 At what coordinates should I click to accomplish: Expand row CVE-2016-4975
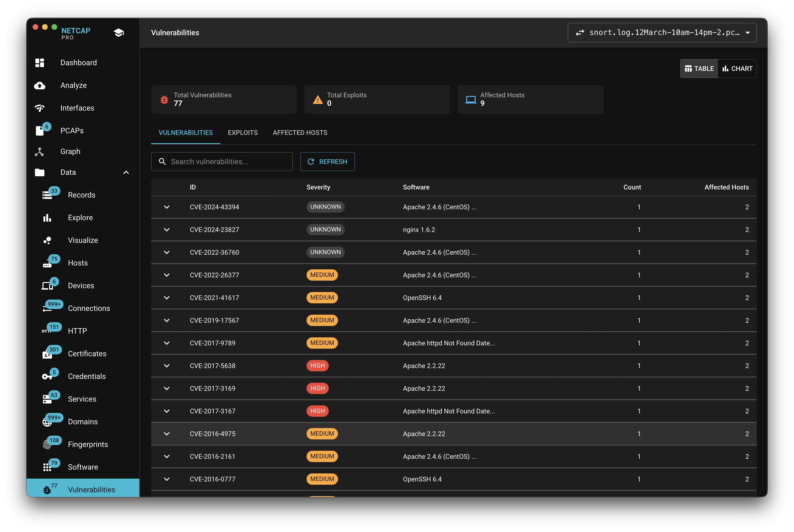pos(167,434)
